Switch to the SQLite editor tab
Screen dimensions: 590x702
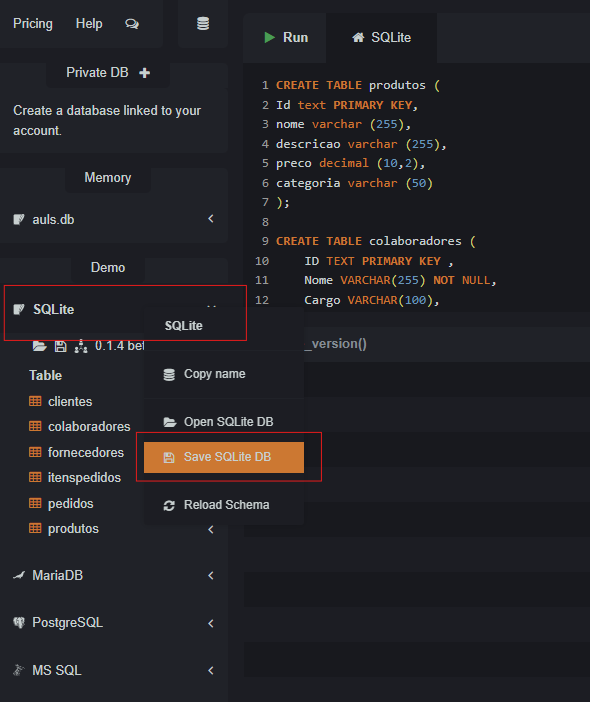pyautogui.click(x=381, y=38)
